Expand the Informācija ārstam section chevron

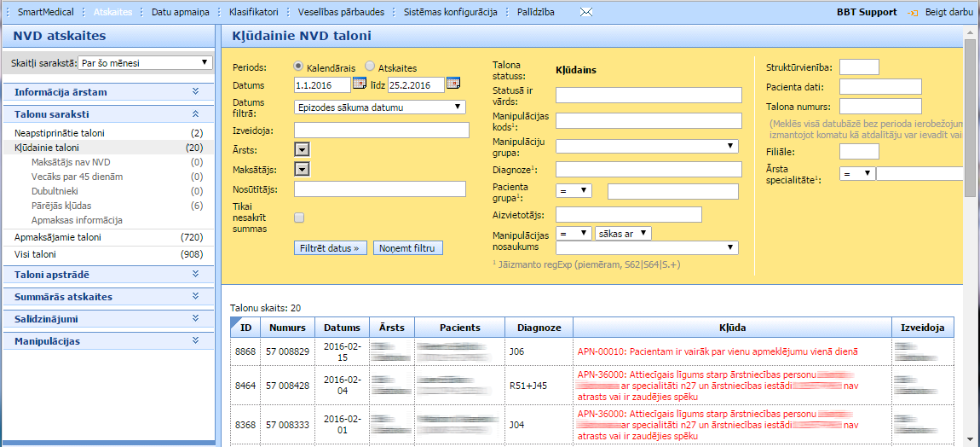195,91
